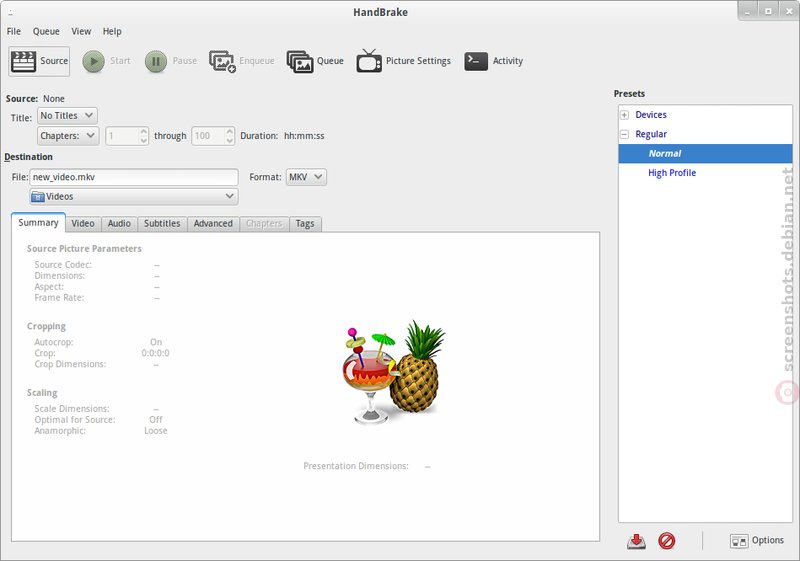The height and width of the screenshot is (561, 800).
Task: Click the Enqueue pictures icon
Action: click(222, 61)
